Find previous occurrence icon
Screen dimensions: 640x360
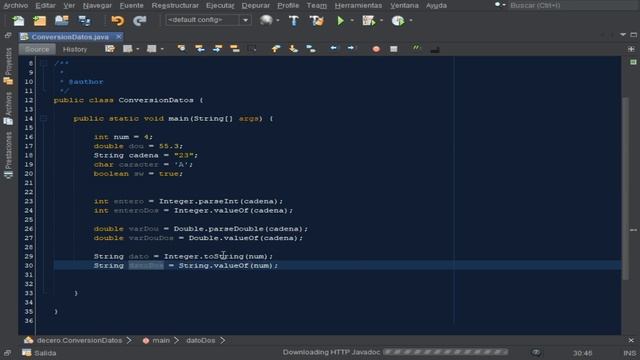click(x=200, y=49)
